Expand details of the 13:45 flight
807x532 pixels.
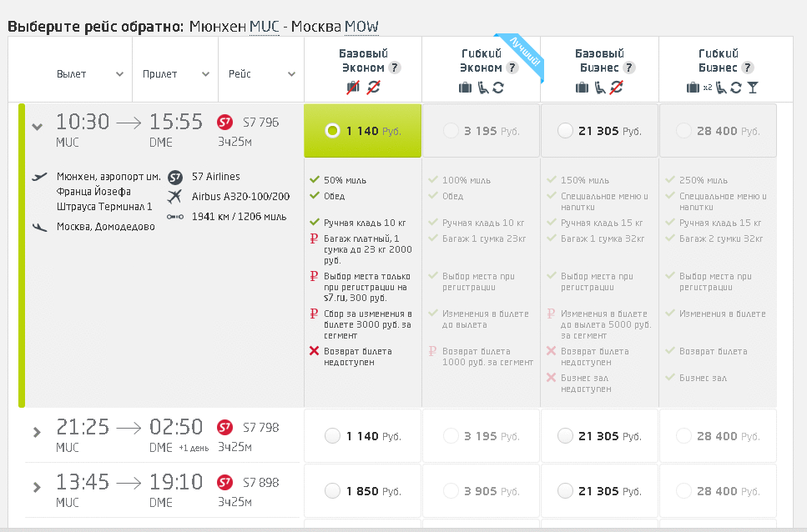pos(37,486)
